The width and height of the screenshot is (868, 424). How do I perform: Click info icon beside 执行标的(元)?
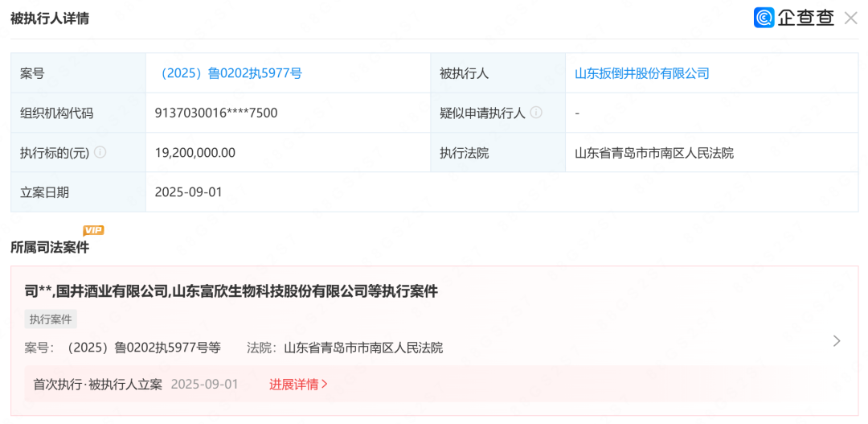100,152
